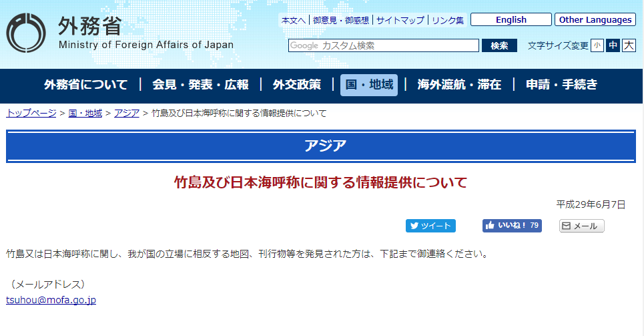This screenshot has height=336, width=644.
Task: Jump to main content via 本文へ
Action: 293,20
